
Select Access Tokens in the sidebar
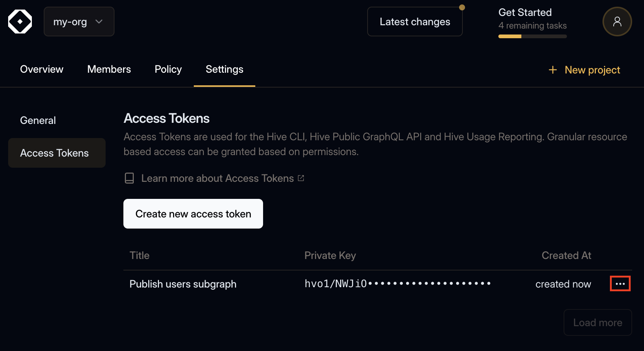(54, 153)
